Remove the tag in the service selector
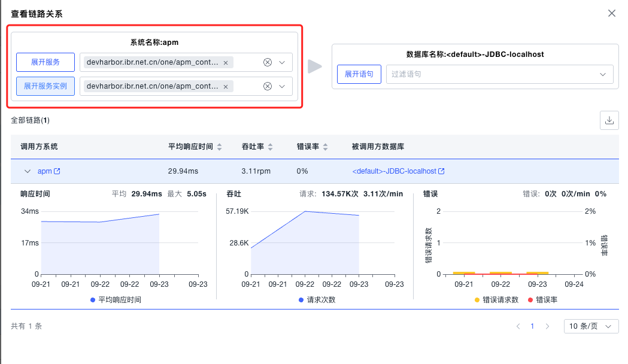The width and height of the screenshot is (628, 364). pos(226,63)
